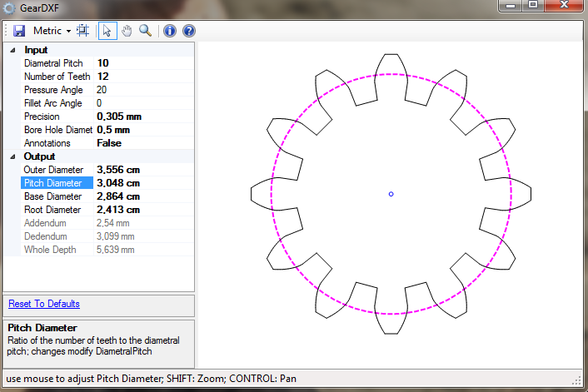Click the Bore Hole Diameter label
The width and height of the screenshot is (588, 392).
[58, 130]
